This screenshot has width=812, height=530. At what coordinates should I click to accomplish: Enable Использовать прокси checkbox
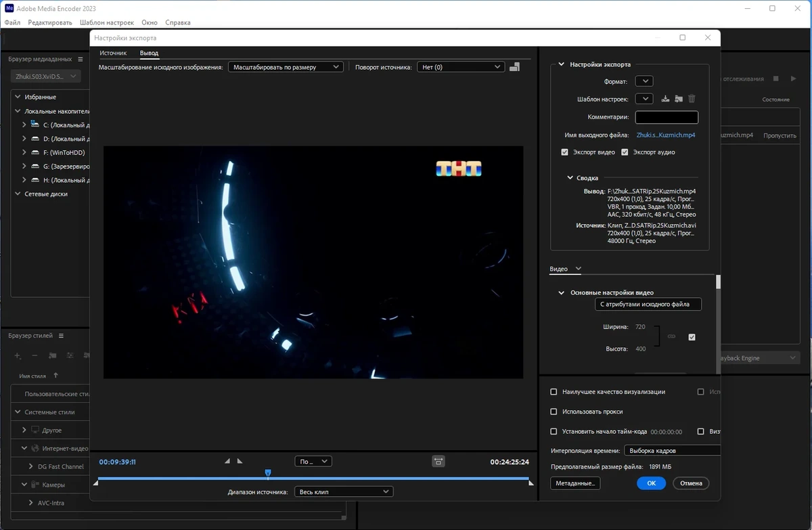tap(554, 412)
